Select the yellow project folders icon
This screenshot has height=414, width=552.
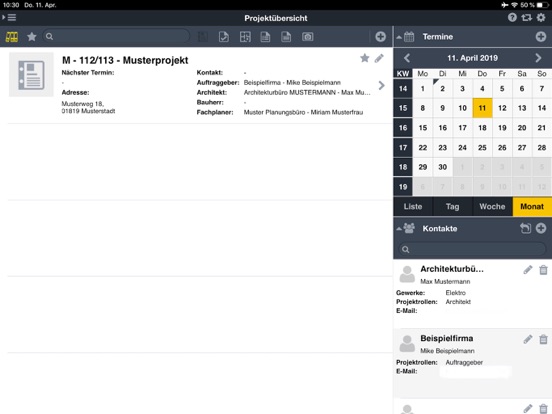coord(12,37)
